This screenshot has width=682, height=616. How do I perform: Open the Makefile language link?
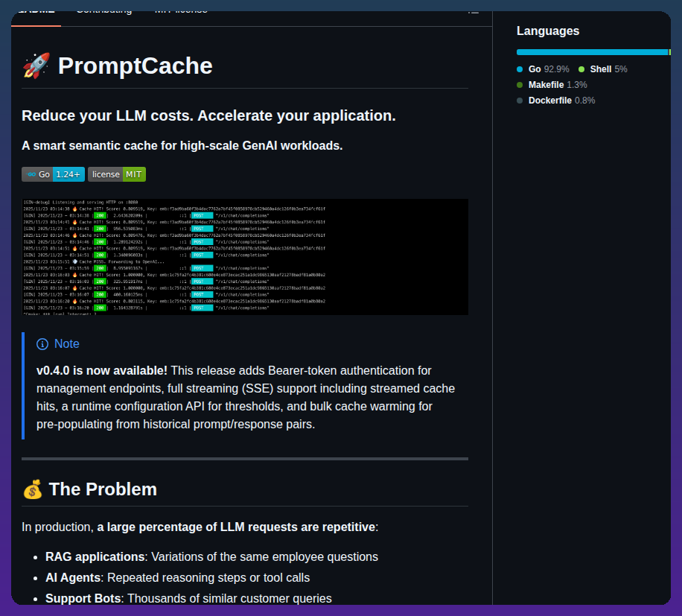[x=552, y=85]
